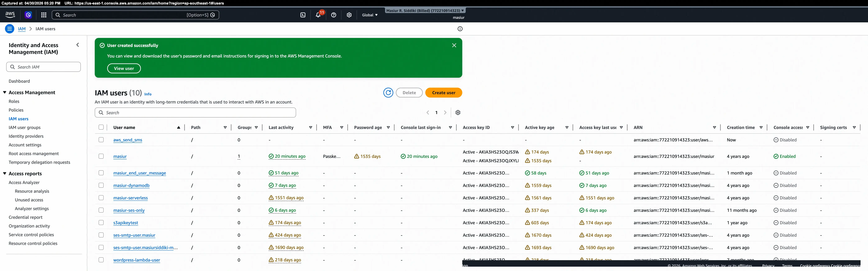Focus the Search IAM field

click(43, 67)
